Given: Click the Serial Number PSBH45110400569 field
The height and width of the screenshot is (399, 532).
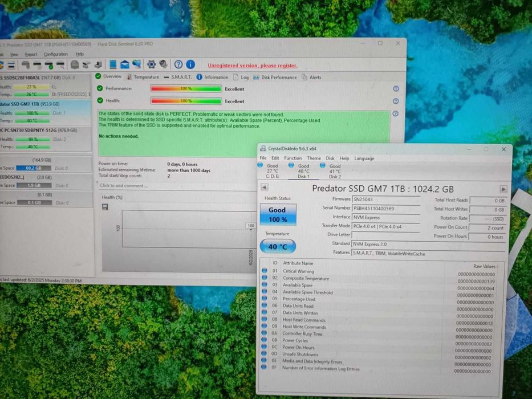Looking at the screenshot, I should pyautogui.click(x=386, y=208).
